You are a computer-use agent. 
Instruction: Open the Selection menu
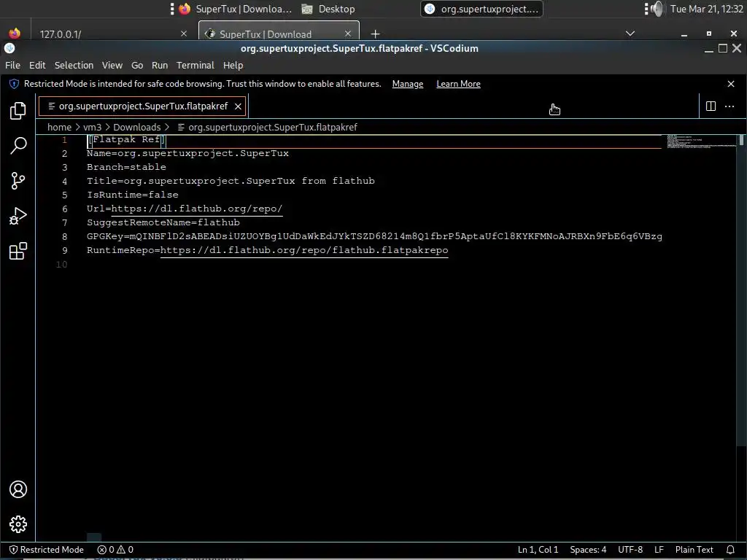[74, 65]
